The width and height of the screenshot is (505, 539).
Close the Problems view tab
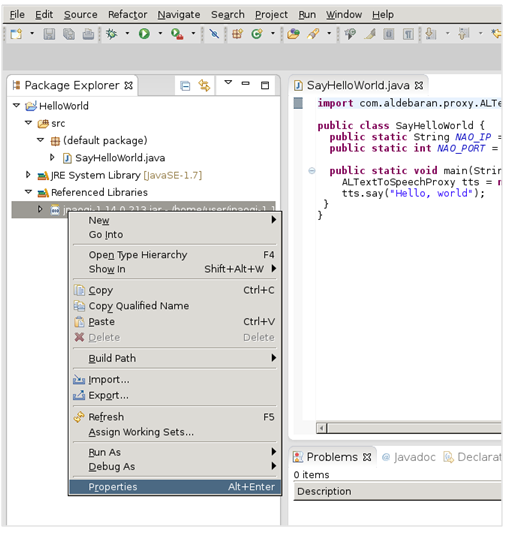coord(367,457)
